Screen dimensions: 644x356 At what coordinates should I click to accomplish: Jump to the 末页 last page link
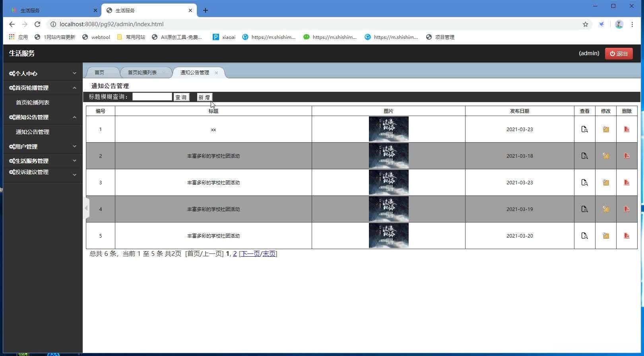pyautogui.click(x=269, y=253)
